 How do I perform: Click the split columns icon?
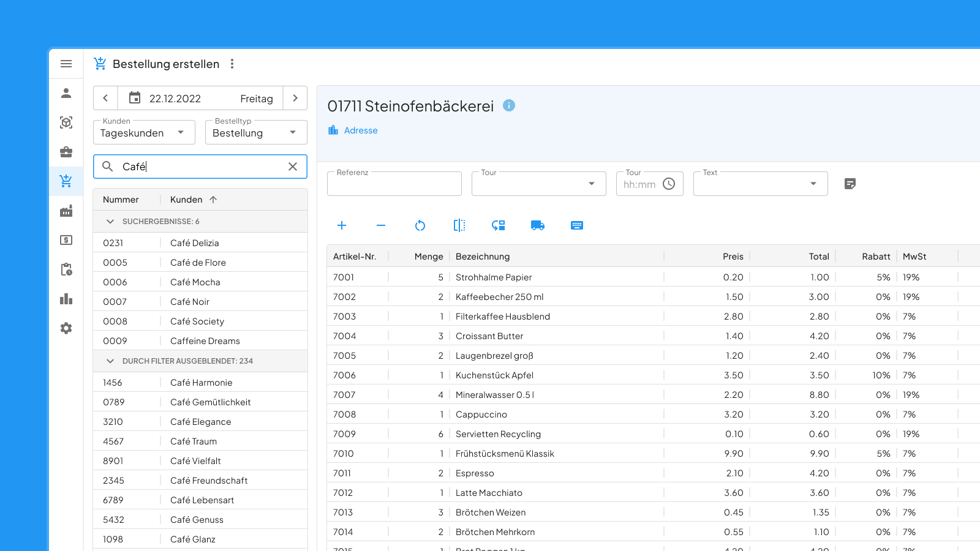(x=459, y=225)
